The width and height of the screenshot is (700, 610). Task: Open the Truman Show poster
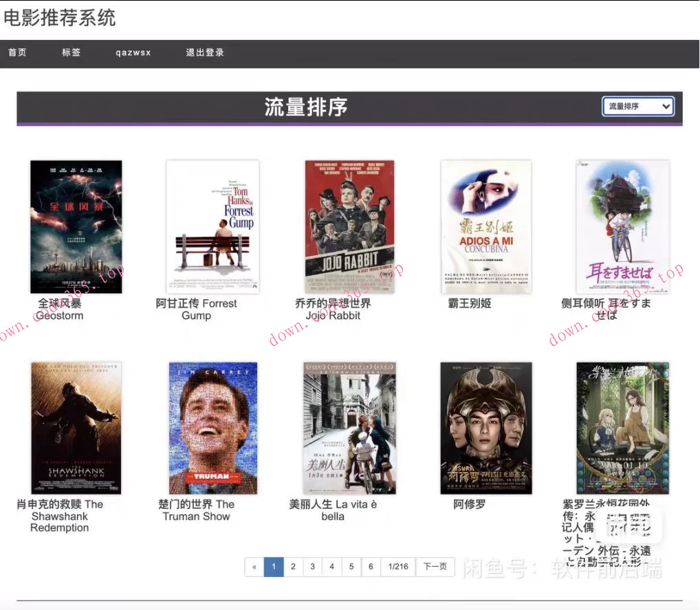coord(213,428)
